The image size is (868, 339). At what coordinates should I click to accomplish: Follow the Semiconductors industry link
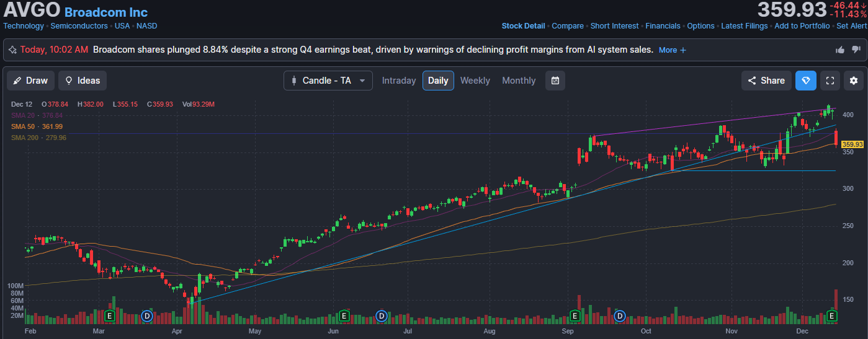coord(79,26)
